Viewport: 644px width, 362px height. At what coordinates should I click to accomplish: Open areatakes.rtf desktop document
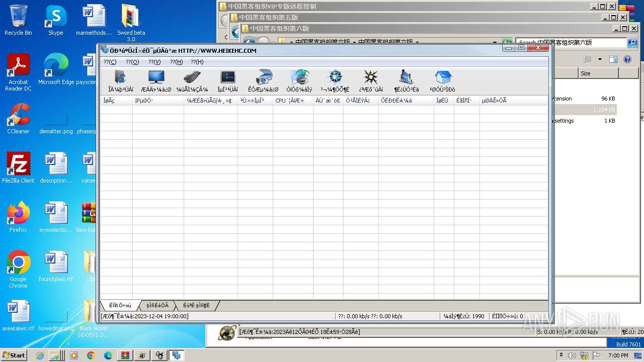point(18,316)
